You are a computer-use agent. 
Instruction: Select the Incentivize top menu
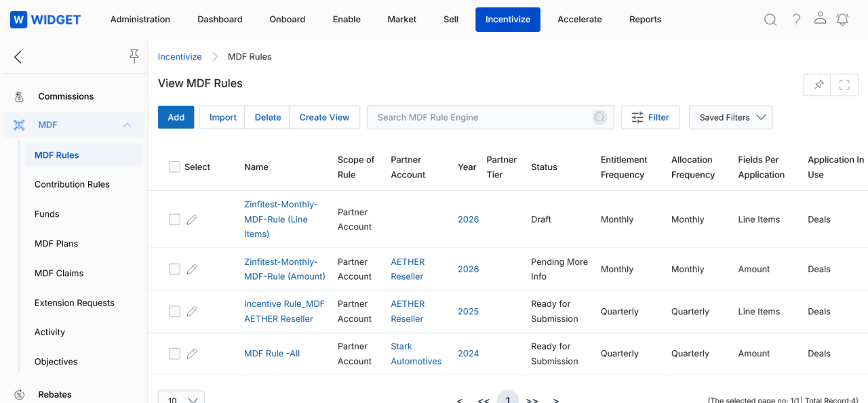coord(508,20)
